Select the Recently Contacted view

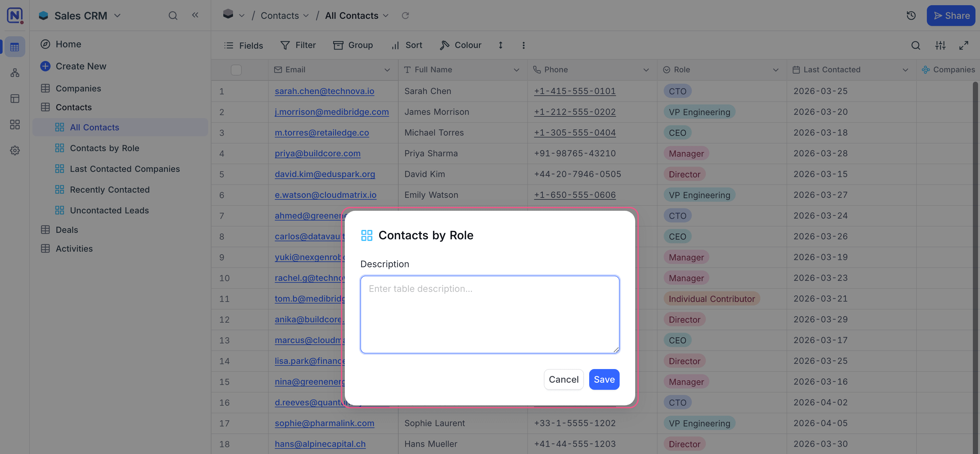pos(110,189)
